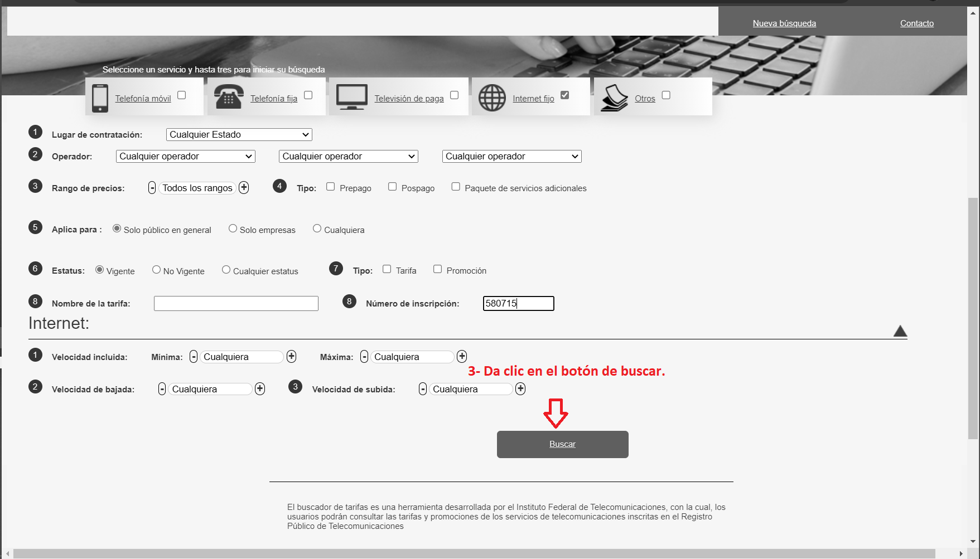
Task: Open the first Cualquier operador dropdown
Action: 185,156
